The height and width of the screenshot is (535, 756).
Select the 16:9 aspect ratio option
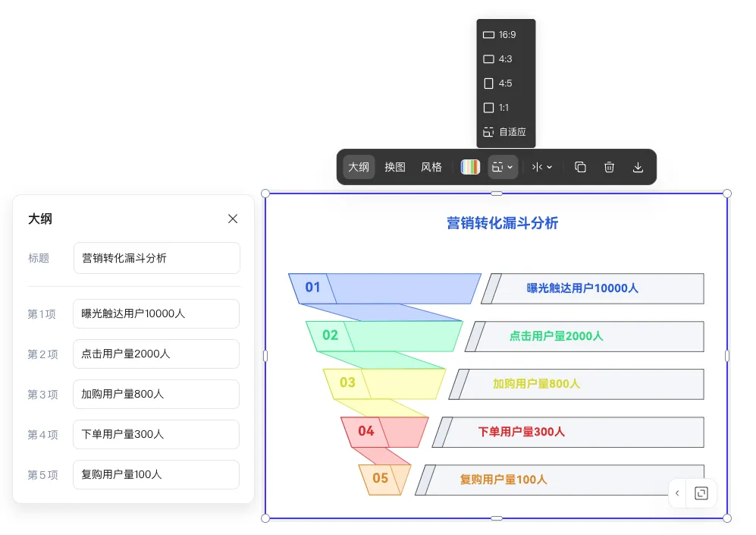[506, 35]
